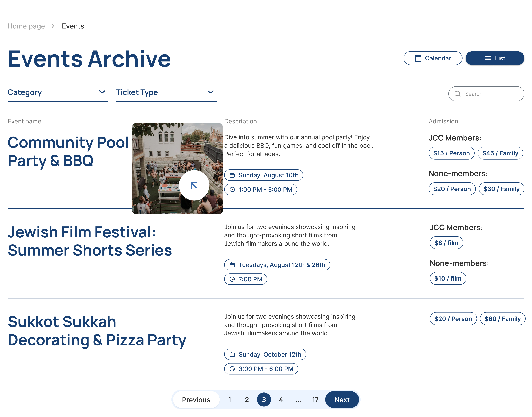
Task: Switch the archive to Calendar view
Action: (x=433, y=58)
